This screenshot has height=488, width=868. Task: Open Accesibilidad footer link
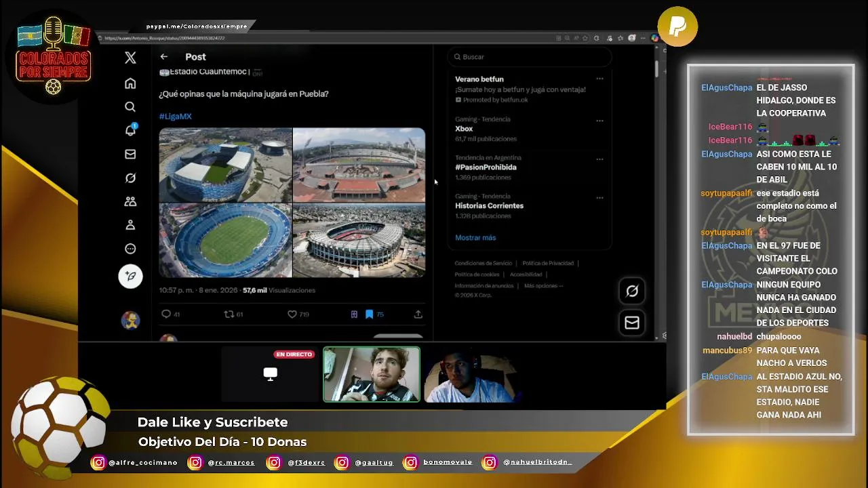pos(526,274)
